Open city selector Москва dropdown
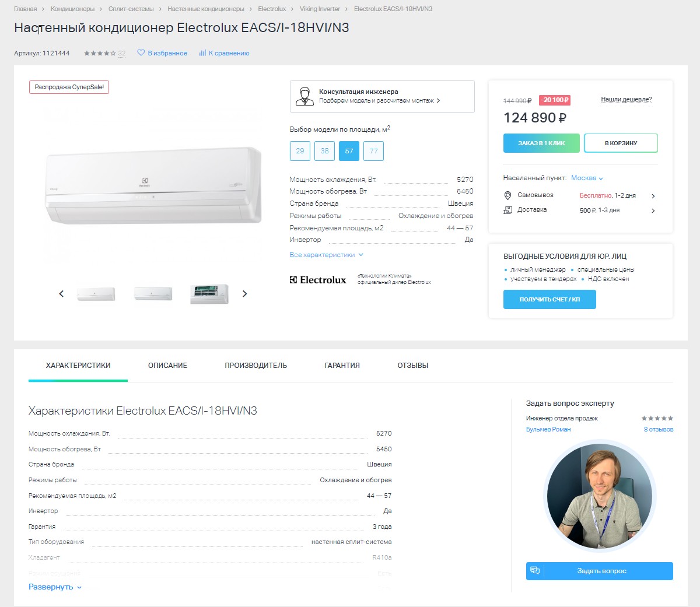Screen dimensions: 700x607 587,178
